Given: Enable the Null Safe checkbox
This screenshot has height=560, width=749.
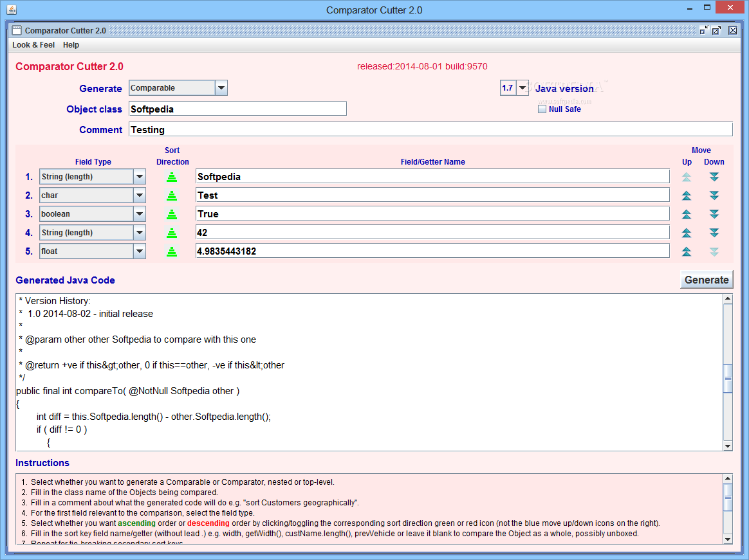Looking at the screenshot, I should pos(542,109).
